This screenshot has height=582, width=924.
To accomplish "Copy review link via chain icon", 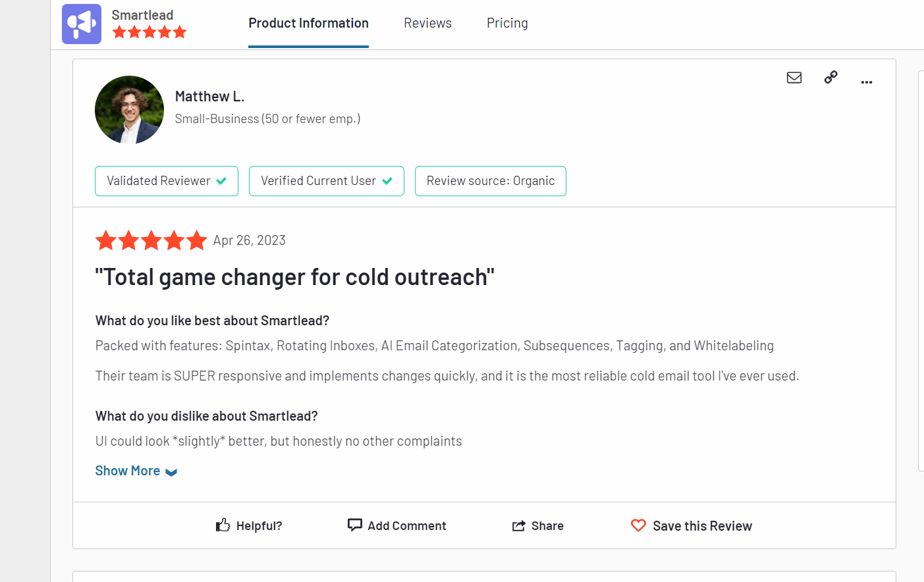I will 831,77.
